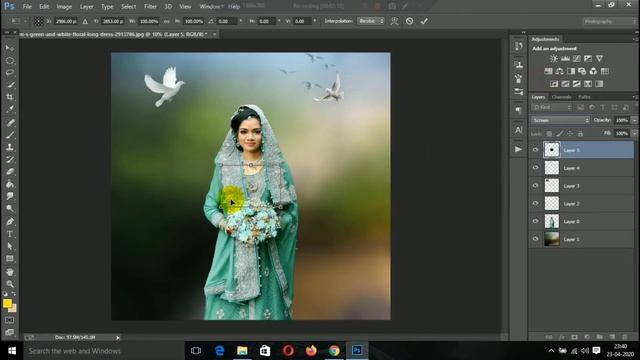This screenshot has width=640, height=360.
Task: Add a Vibrance adjustment
Action: [x=599, y=59]
